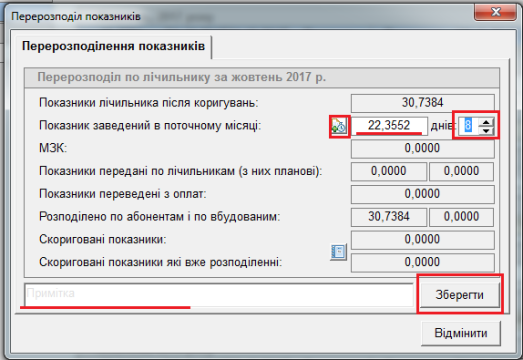Click the 30,7384 value after corrections field
The height and width of the screenshot is (360, 523).
(x=423, y=103)
